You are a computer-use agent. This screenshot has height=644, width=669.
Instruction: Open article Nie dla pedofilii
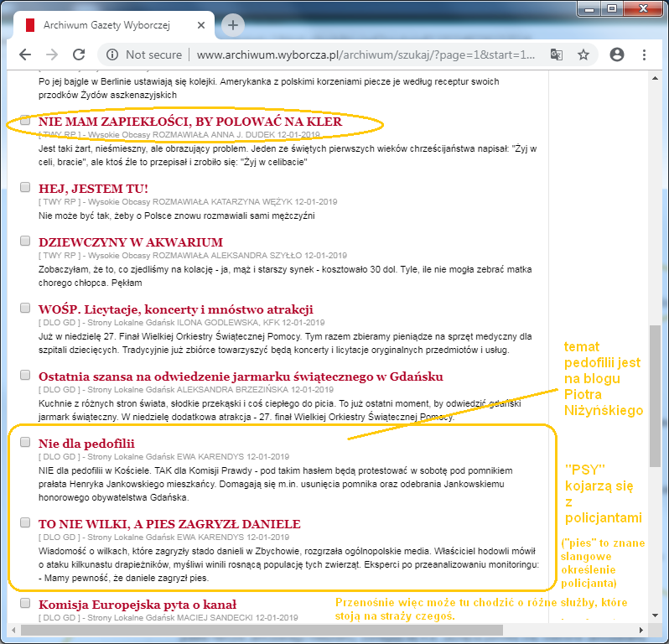tap(86, 444)
